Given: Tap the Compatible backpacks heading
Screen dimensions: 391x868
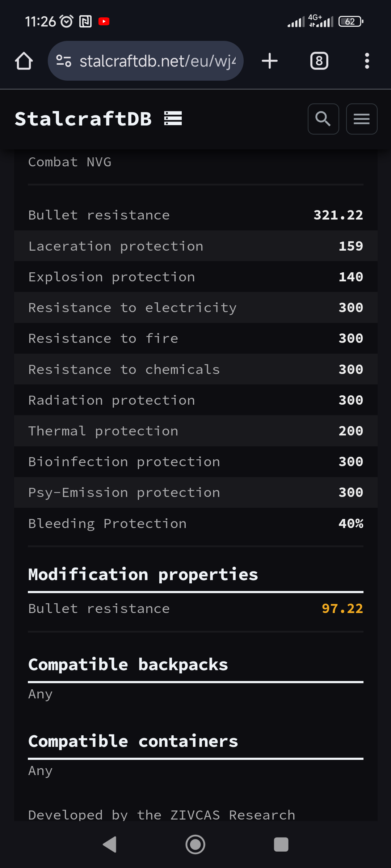Looking at the screenshot, I should pos(128,664).
